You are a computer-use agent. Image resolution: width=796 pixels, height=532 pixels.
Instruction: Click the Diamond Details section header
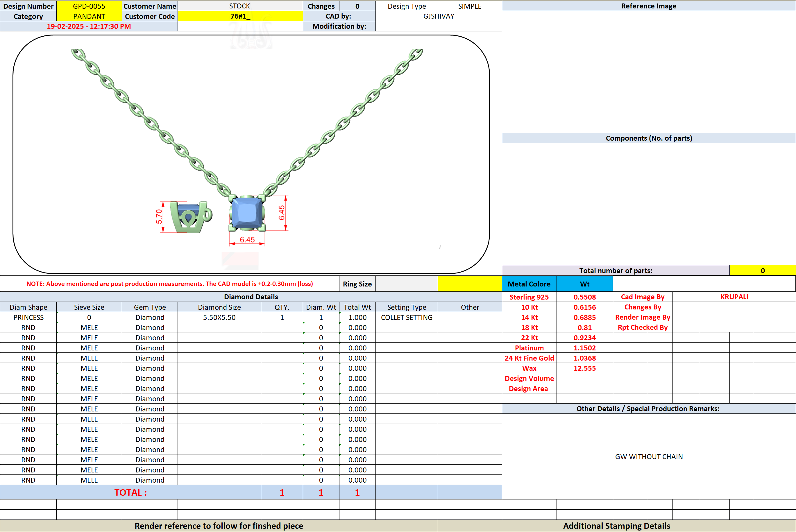coord(251,297)
